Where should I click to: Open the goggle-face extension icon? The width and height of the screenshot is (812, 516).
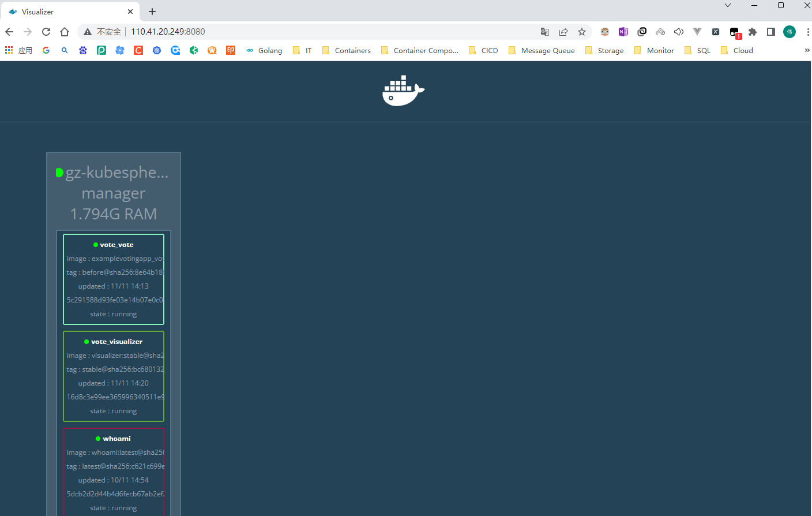point(605,32)
